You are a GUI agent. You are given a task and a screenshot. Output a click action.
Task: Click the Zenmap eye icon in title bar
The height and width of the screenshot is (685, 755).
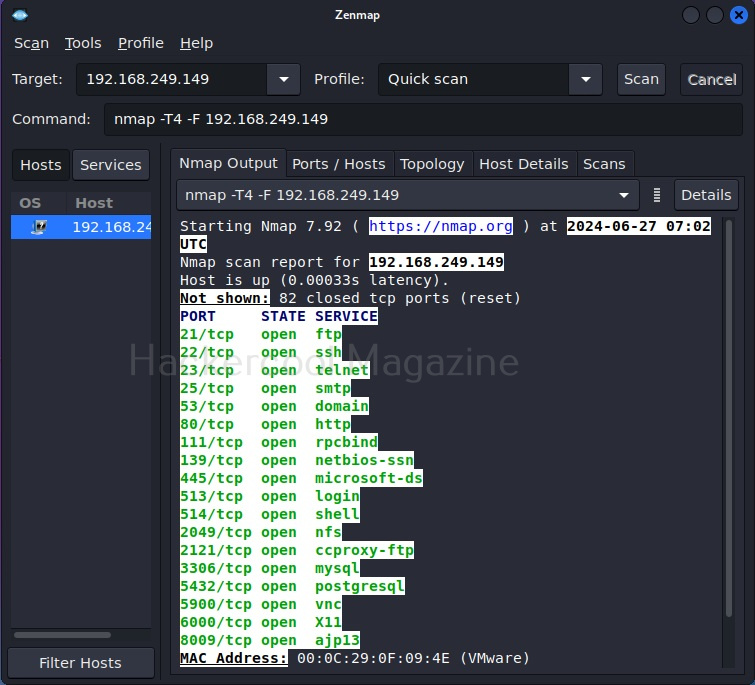point(20,15)
